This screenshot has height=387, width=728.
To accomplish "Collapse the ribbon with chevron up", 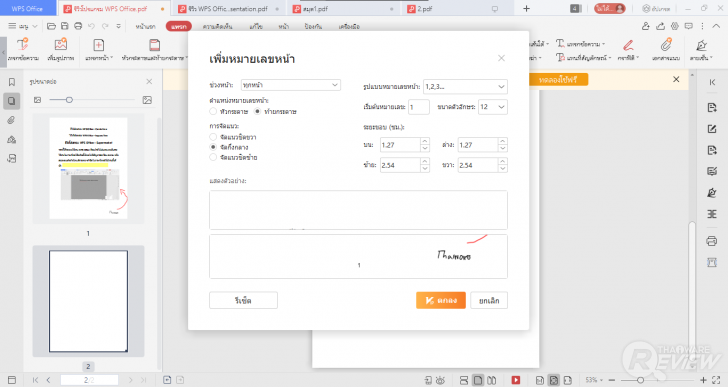I will pos(716,26).
